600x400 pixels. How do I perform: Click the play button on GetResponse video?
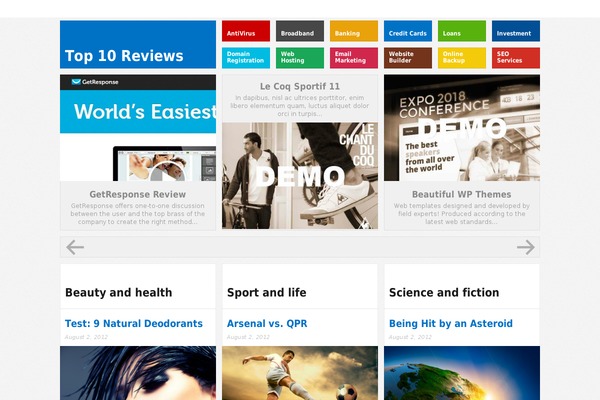pos(167,171)
